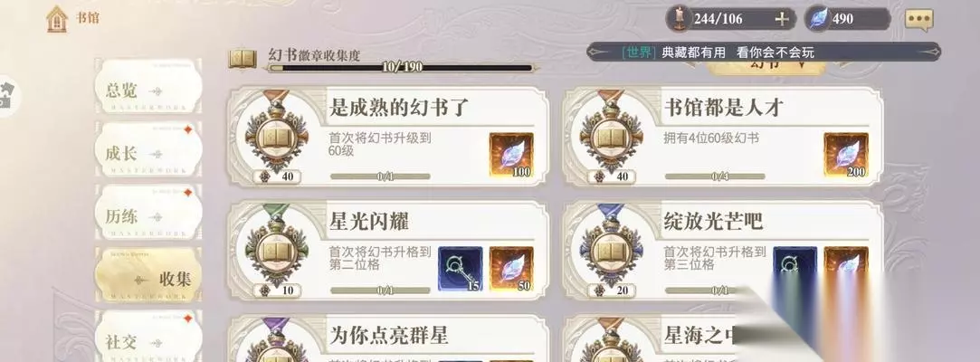Open the chat bubble icon
Viewport: 980px width, 362px height.
pos(918,19)
